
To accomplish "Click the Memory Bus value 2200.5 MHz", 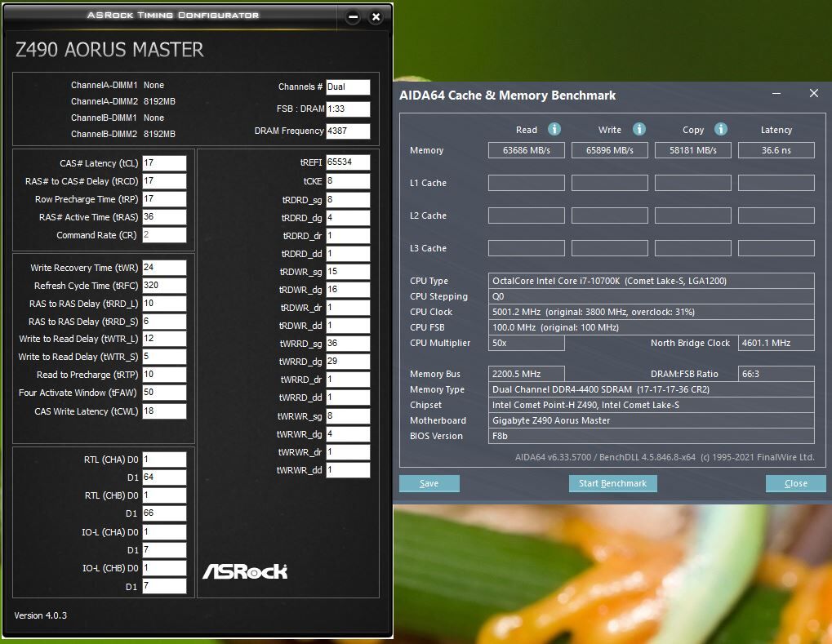I will [527, 374].
